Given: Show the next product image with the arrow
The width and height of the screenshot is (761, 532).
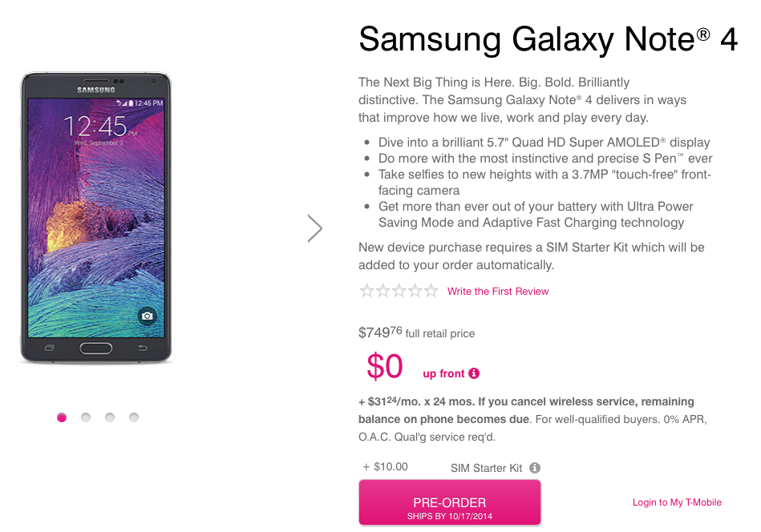Looking at the screenshot, I should (x=315, y=228).
